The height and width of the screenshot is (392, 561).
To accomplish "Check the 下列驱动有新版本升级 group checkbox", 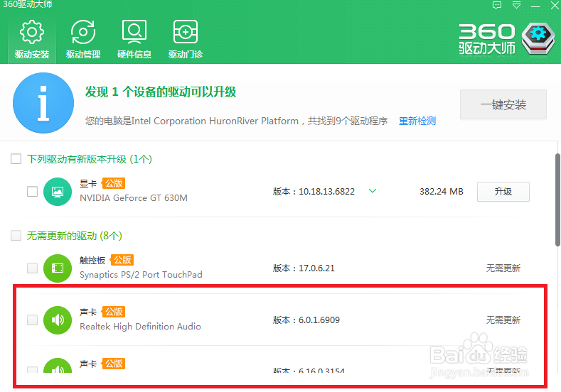I will (16, 158).
